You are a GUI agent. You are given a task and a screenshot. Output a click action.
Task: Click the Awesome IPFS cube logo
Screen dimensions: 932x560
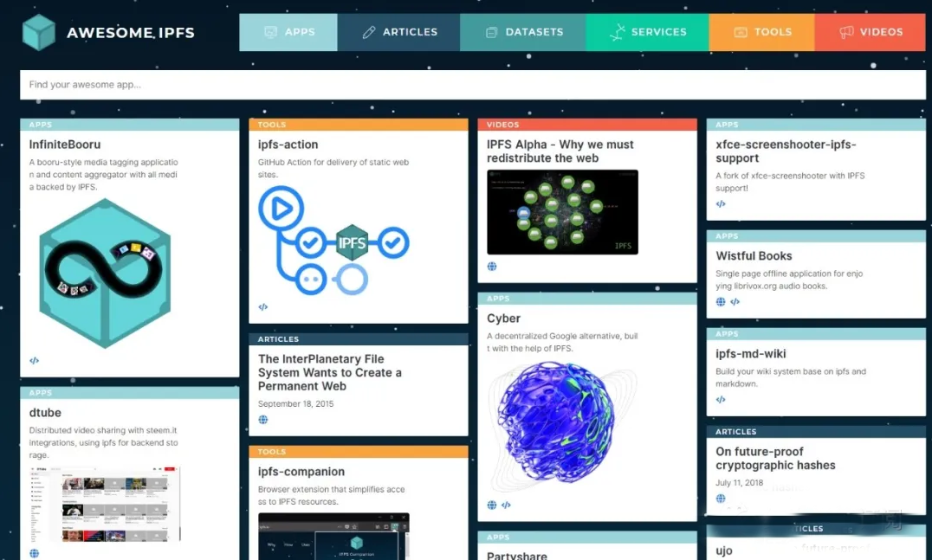pos(39,32)
